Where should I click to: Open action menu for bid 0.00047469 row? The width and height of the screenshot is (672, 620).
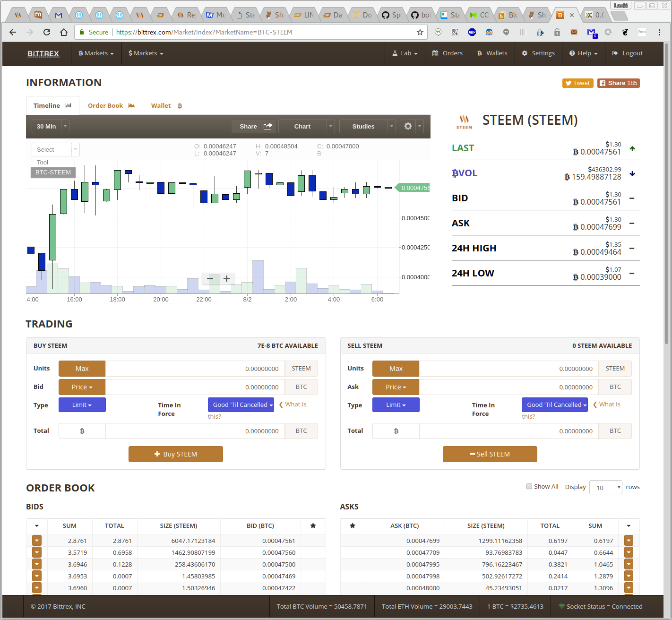point(37,576)
